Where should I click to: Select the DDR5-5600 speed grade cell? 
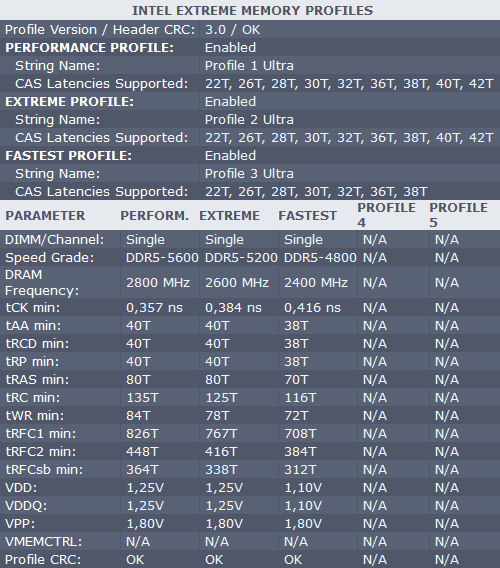tap(162, 258)
